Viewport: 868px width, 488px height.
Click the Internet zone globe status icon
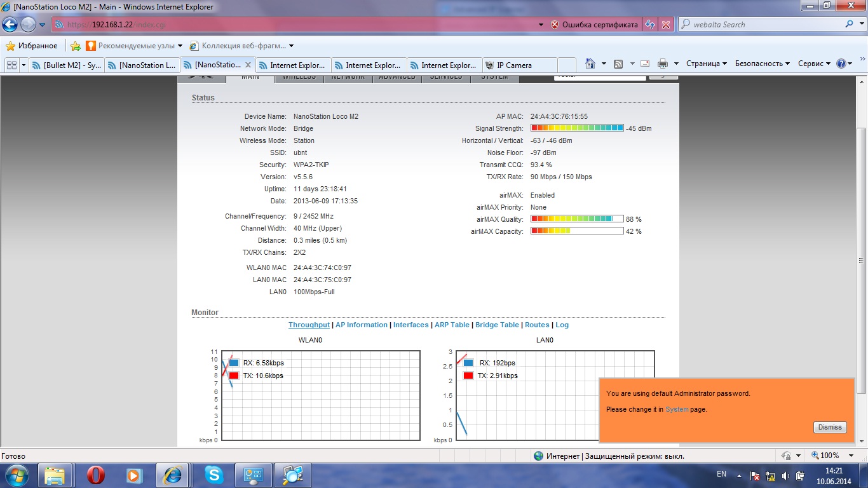[x=539, y=456]
